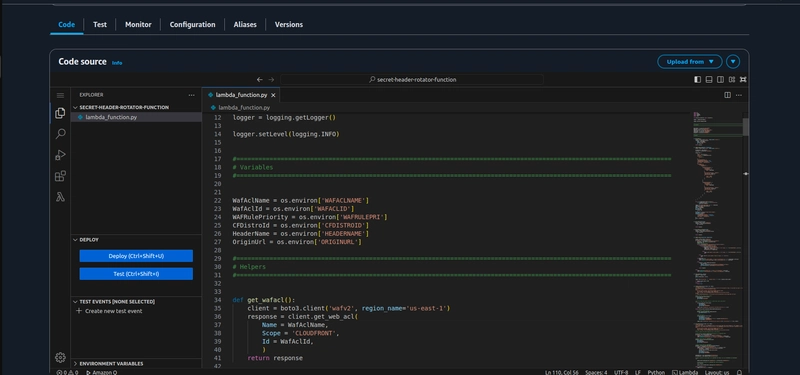Open the Explorer files icon in activity bar
Viewport: 800px width, 375px height.
click(x=60, y=113)
